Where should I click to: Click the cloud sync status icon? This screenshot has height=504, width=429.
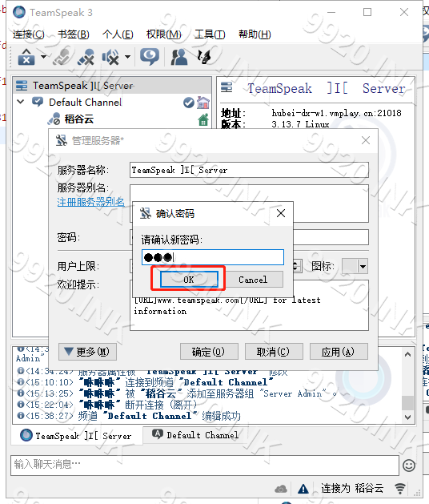(281, 489)
